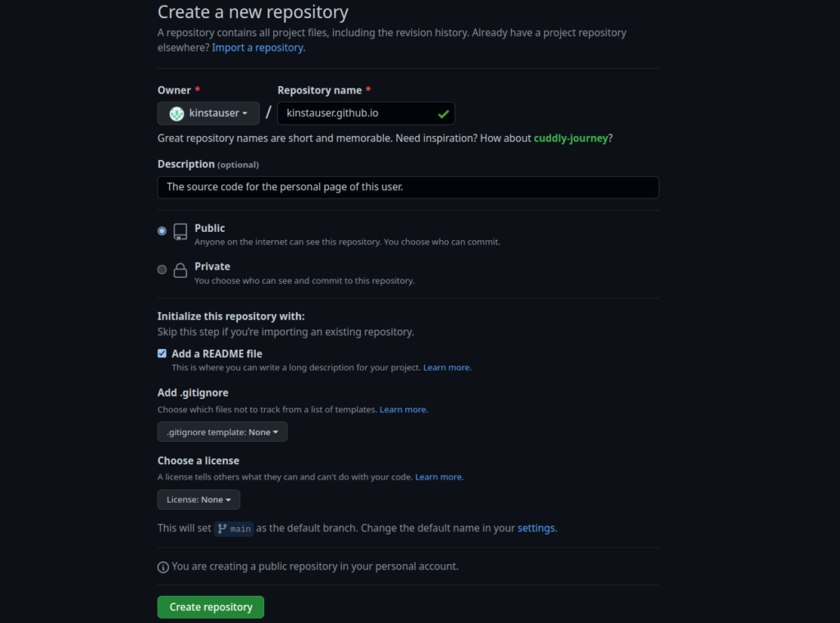Click the kinstauser avatar icon
This screenshot has height=623, width=840.
coord(176,113)
